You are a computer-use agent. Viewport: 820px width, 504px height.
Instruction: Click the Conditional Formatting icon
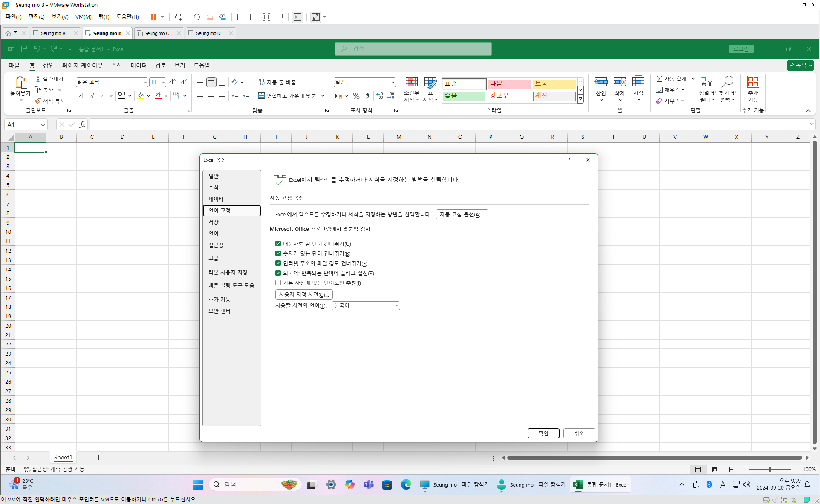pos(411,82)
